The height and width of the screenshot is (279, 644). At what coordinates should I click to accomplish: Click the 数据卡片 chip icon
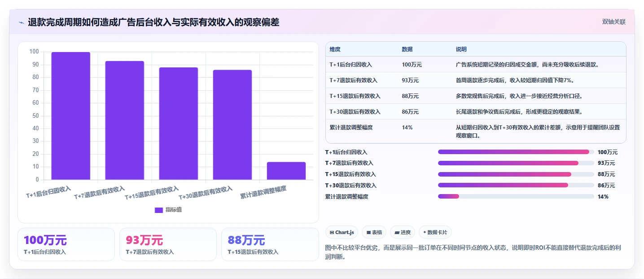click(x=425, y=232)
